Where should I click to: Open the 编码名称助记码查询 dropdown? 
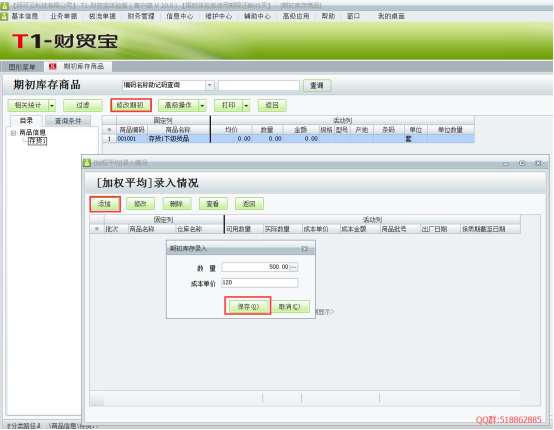tap(210, 86)
